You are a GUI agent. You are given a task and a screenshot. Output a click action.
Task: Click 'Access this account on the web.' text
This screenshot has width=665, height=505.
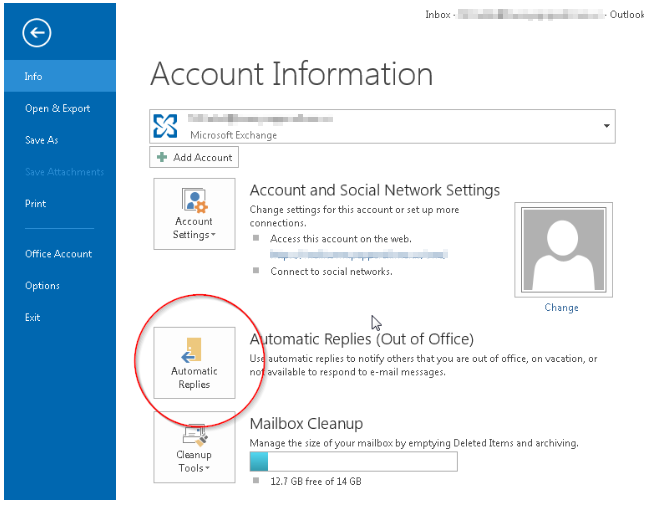(341, 239)
